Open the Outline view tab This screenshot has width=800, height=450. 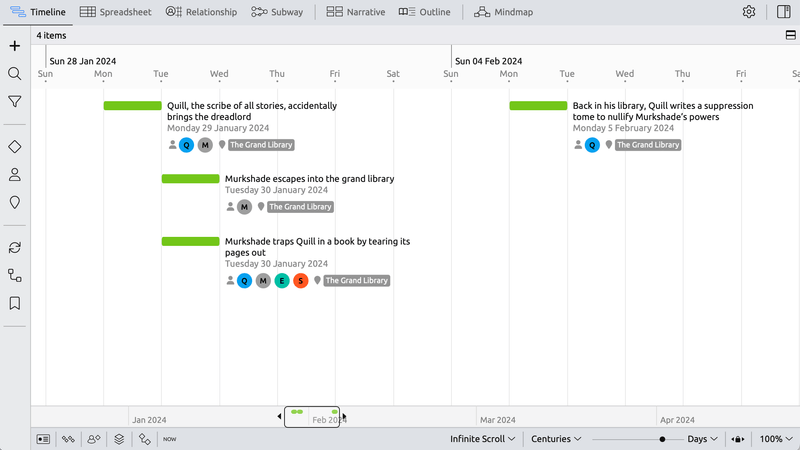coord(424,12)
